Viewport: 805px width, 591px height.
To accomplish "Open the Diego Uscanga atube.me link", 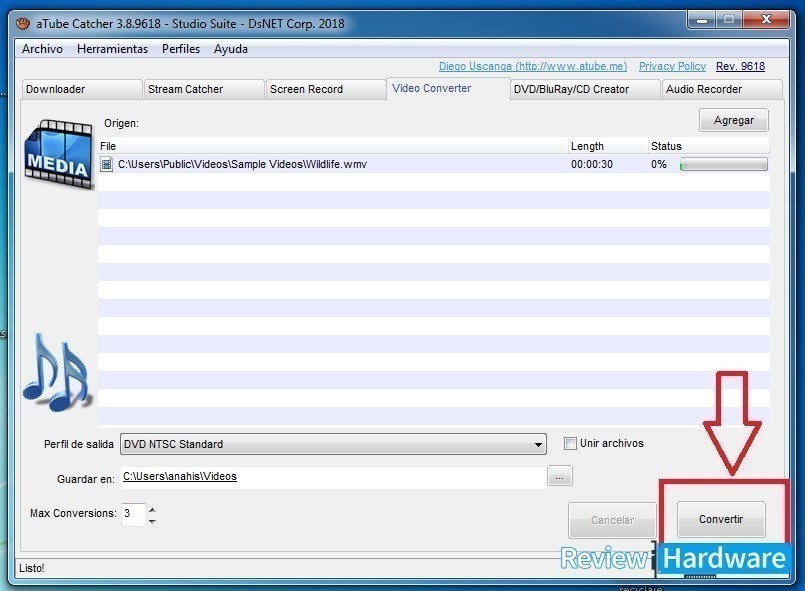I will 533,66.
